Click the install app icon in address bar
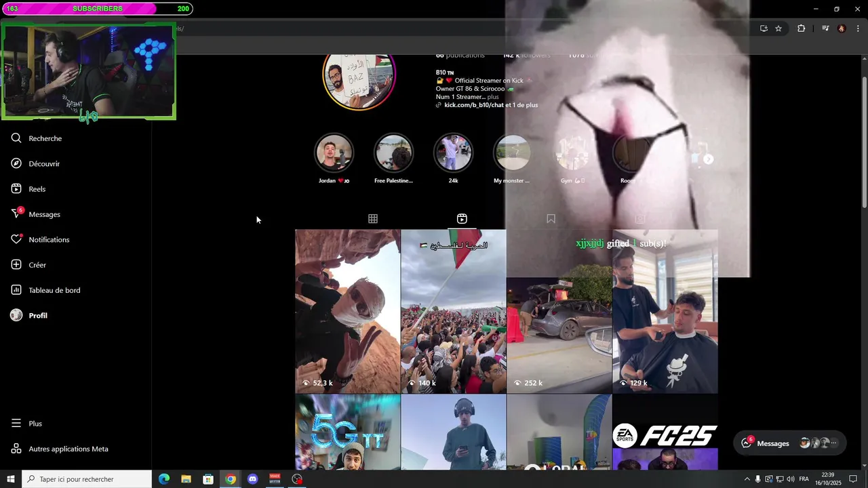The height and width of the screenshot is (488, 868). [764, 28]
